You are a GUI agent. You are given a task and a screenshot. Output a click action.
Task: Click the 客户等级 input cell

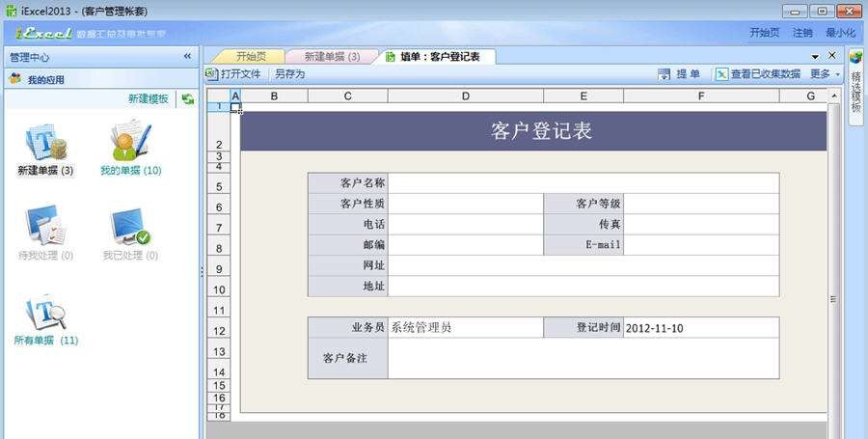tap(701, 204)
